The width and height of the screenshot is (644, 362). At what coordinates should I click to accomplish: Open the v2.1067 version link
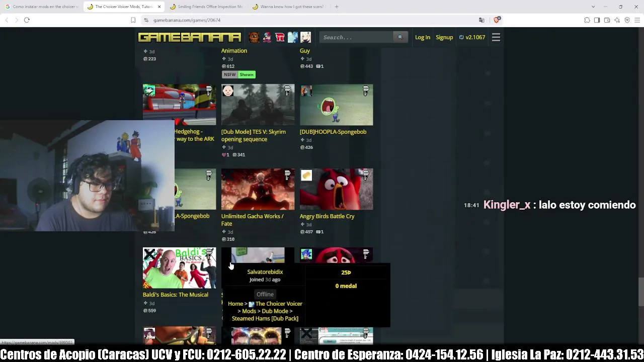(472, 37)
